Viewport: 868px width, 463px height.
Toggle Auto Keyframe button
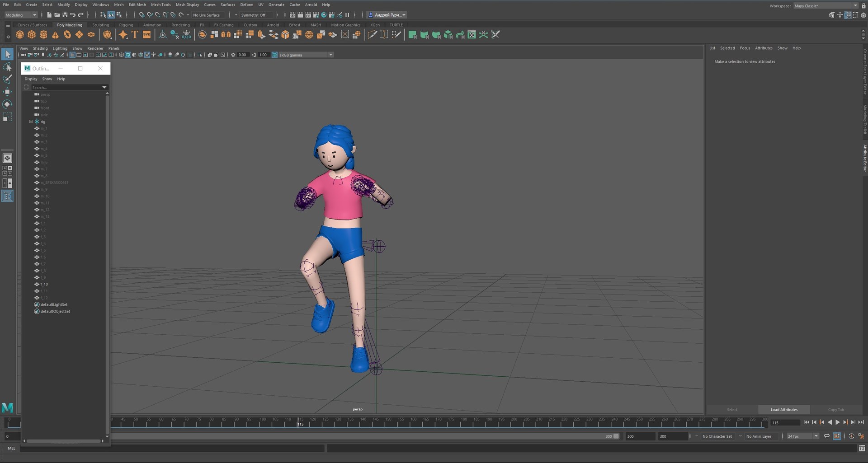click(x=851, y=436)
